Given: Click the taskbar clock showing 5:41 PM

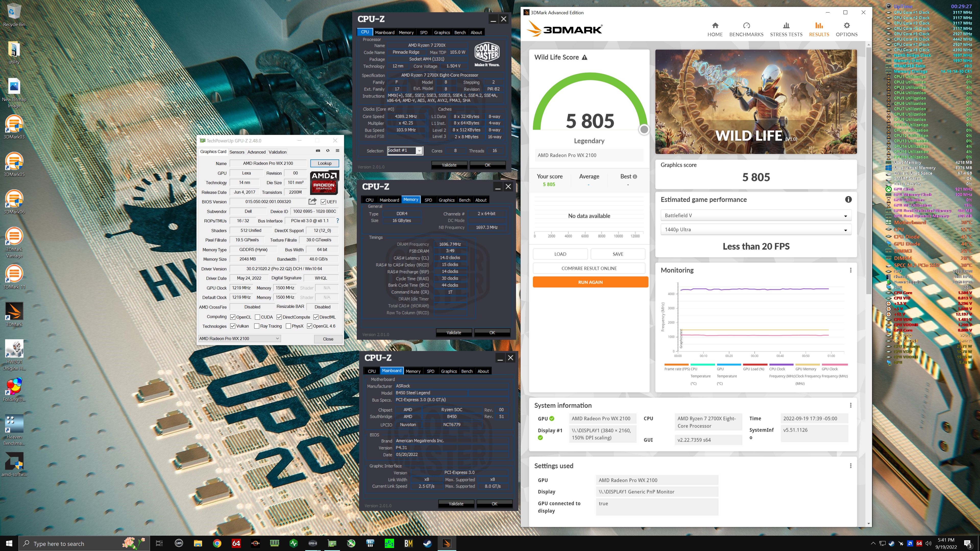Looking at the screenshot, I should [946, 543].
